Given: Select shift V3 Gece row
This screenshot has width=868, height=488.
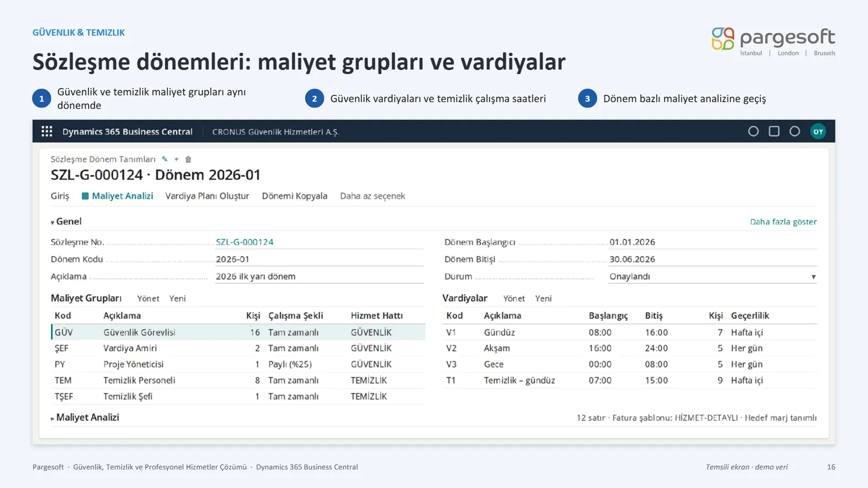Looking at the screenshot, I should 630,364.
